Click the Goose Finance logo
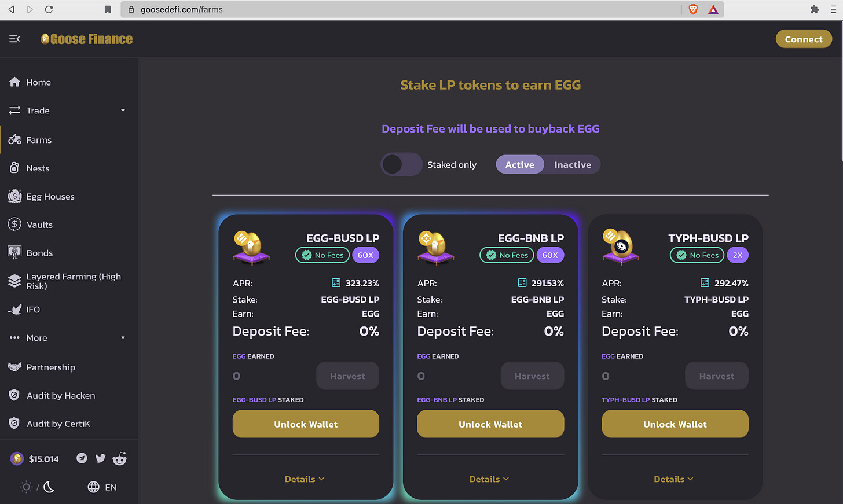Screen dimensions: 843x504 [87, 39]
